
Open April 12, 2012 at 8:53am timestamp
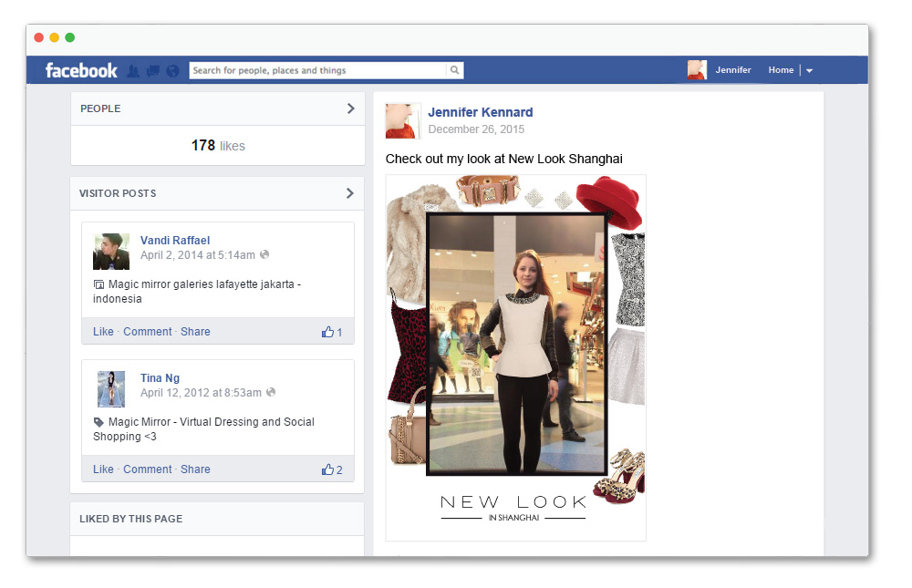click(201, 393)
